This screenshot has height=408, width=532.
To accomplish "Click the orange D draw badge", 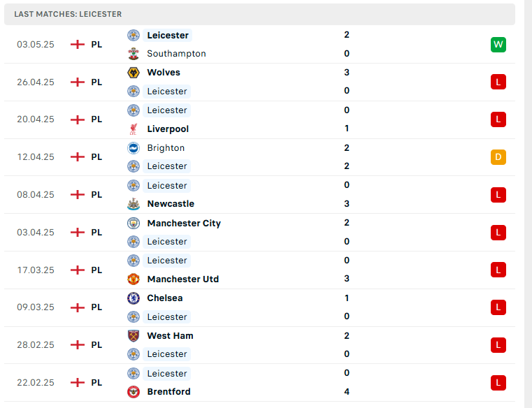I will 498,157.
